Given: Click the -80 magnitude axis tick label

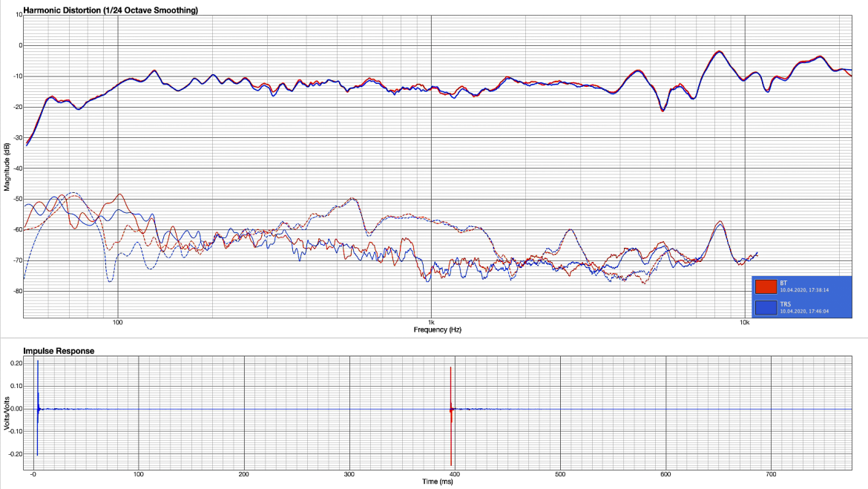Looking at the screenshot, I should tap(16, 292).
